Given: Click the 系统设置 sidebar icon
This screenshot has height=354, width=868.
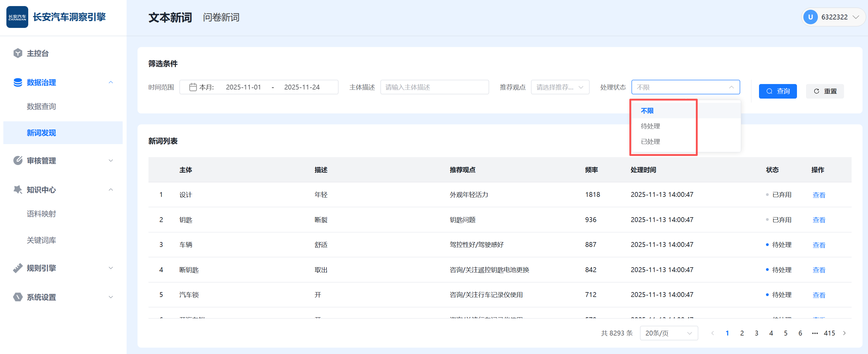Looking at the screenshot, I should (x=18, y=297).
